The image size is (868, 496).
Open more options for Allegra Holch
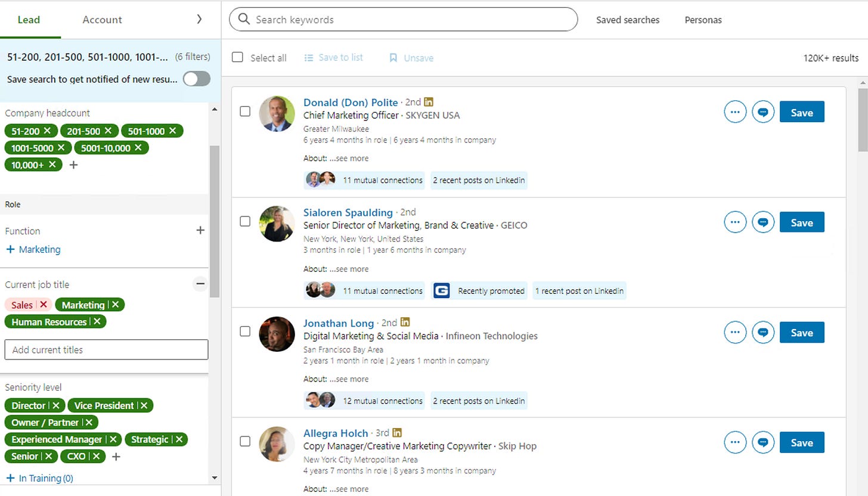(x=735, y=443)
